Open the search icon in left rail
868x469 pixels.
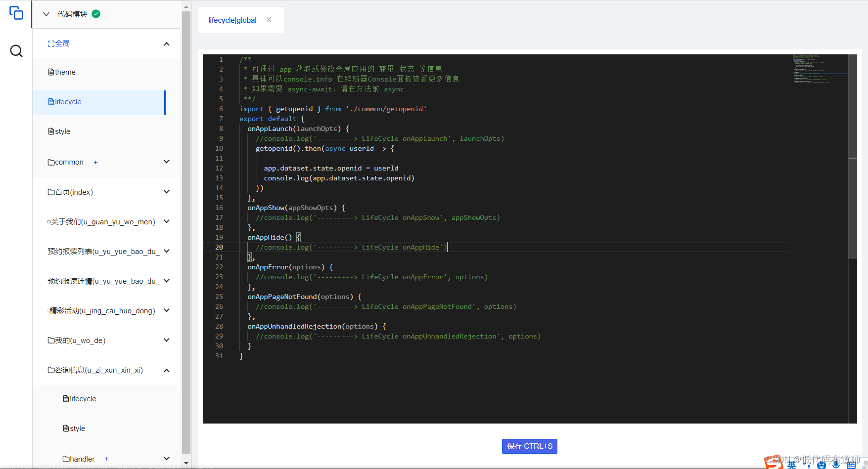16,51
